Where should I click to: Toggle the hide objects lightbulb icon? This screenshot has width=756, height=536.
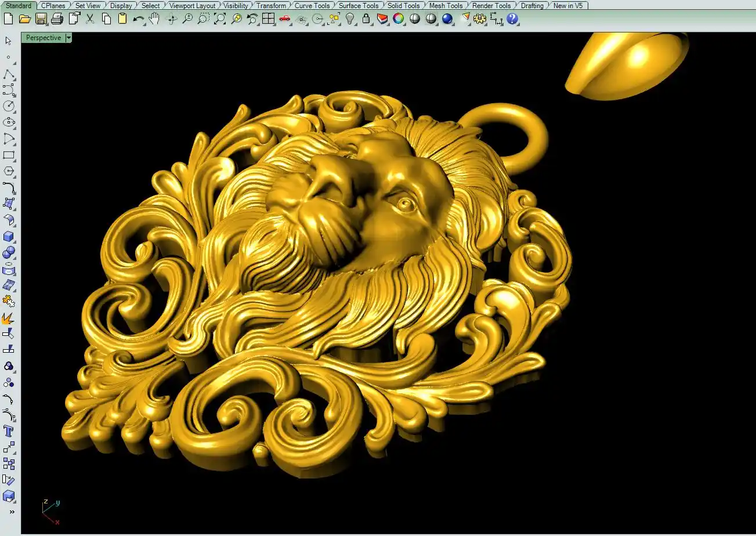pyautogui.click(x=350, y=19)
